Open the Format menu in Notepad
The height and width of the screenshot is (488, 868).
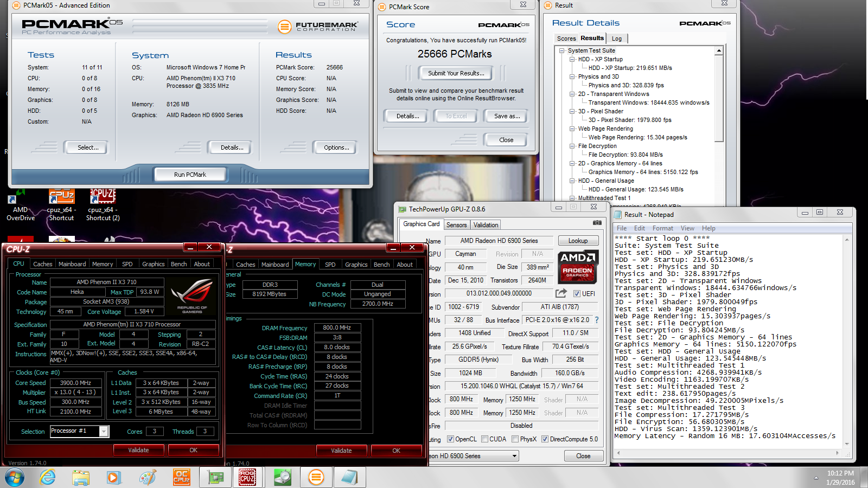point(662,228)
